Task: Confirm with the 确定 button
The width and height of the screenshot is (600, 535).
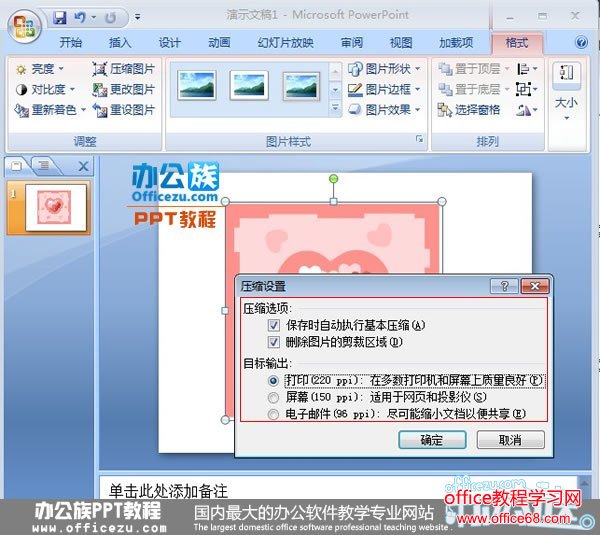Action: [432, 440]
